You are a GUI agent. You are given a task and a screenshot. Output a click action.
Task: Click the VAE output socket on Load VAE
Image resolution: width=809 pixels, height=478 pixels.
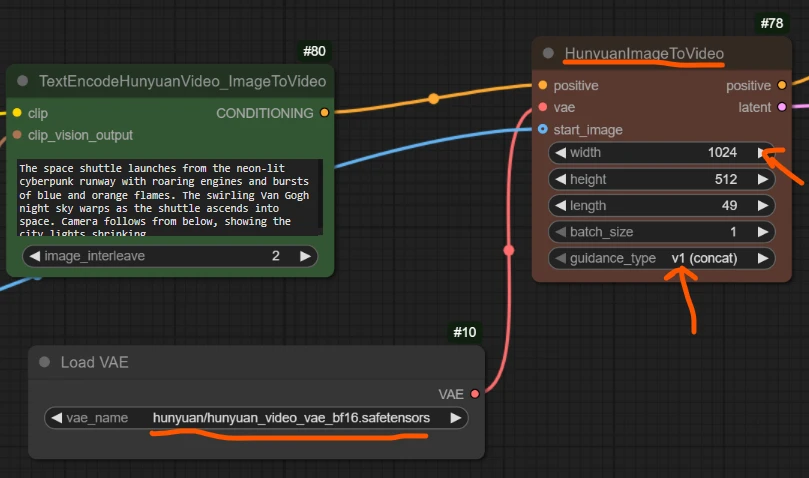474,394
